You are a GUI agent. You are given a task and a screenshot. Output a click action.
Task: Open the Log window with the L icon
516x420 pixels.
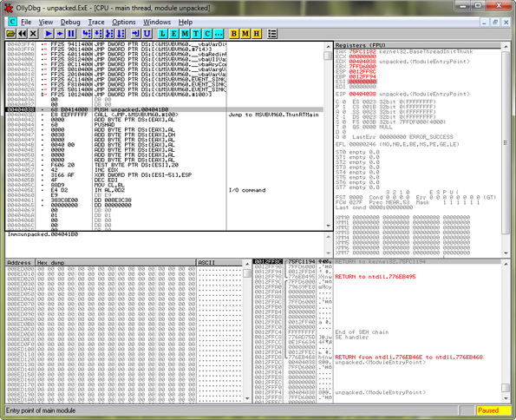tap(162, 34)
